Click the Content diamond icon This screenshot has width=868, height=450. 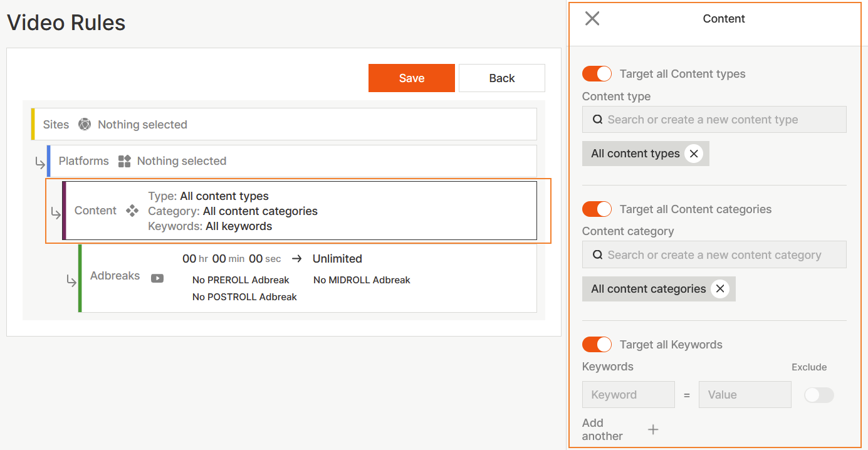(132, 211)
